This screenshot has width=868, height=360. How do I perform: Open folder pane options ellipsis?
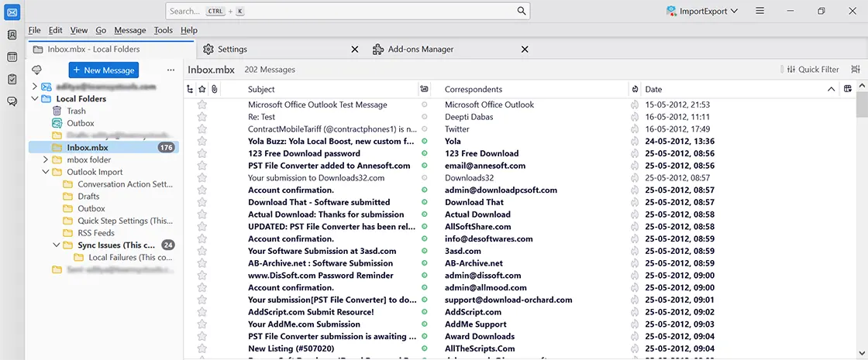[170, 70]
